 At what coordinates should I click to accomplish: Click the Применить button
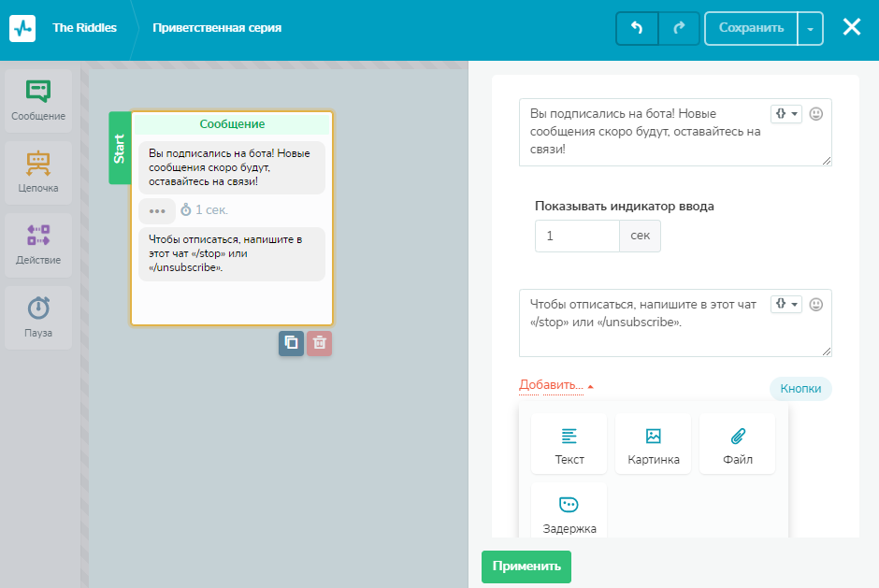[x=526, y=566]
